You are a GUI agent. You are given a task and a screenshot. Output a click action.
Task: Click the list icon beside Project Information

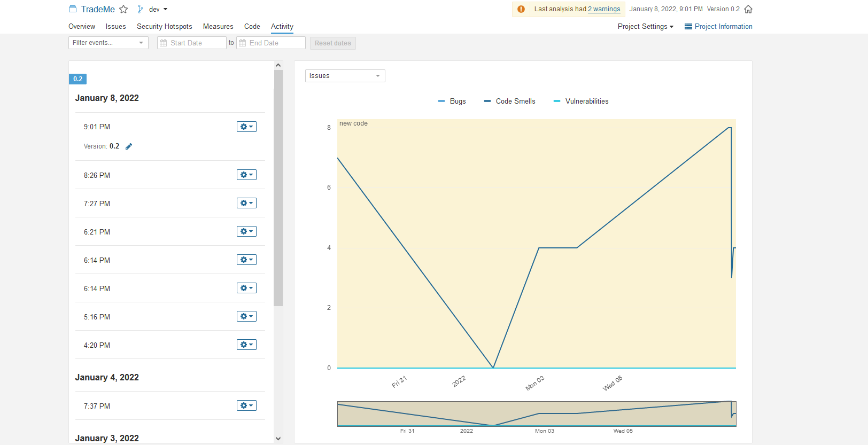coord(688,26)
